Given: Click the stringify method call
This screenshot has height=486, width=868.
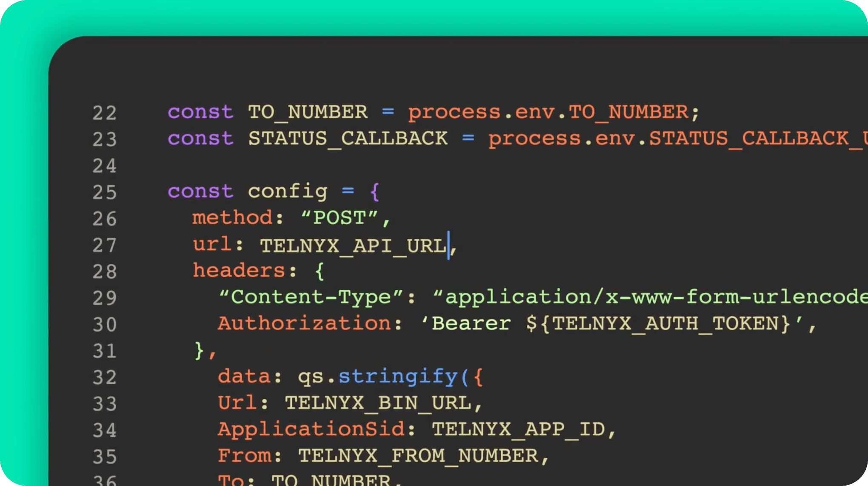Looking at the screenshot, I should (398, 377).
